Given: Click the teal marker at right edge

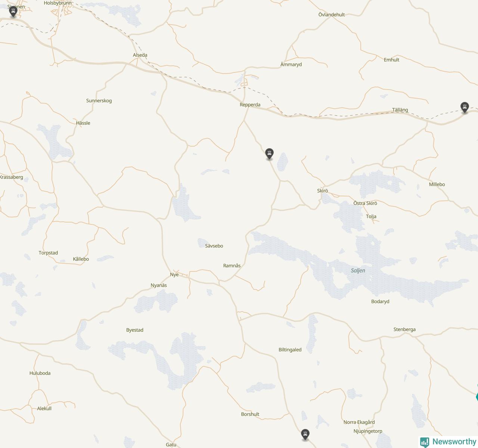Looking at the screenshot, I should click(477, 396).
